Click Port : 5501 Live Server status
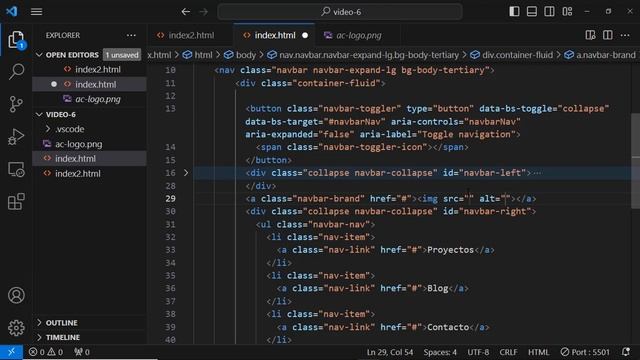Image resolution: width=640 pixels, height=360 pixels. 585,352
